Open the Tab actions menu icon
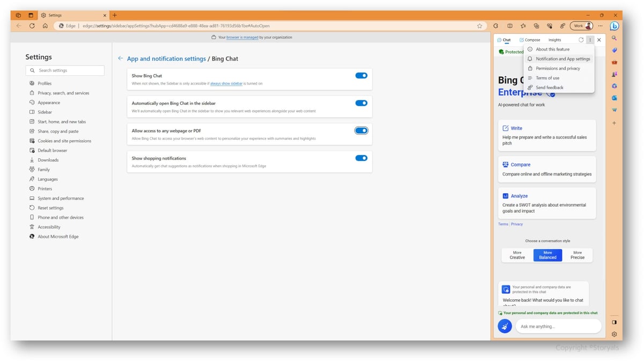This screenshot has height=362, width=644. tap(31, 15)
